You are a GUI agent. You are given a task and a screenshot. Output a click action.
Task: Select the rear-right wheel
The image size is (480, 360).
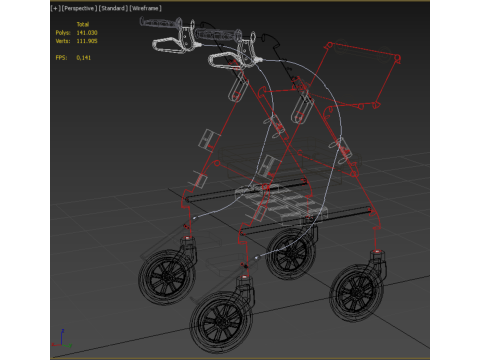click(356, 293)
